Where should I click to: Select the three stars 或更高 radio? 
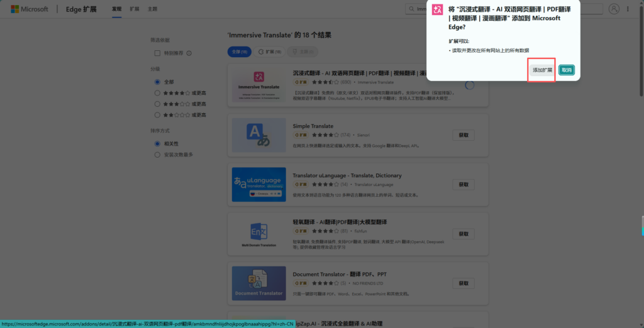[157, 104]
